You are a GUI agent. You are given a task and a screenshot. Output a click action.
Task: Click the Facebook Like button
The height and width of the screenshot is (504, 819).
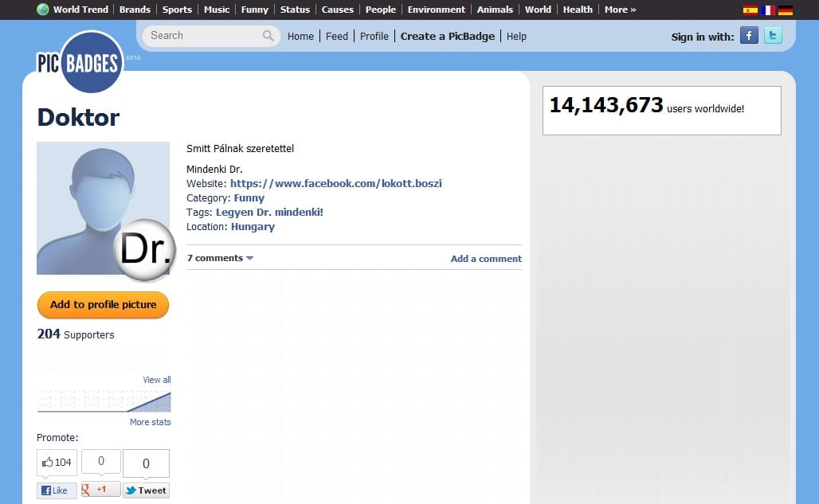(57, 490)
